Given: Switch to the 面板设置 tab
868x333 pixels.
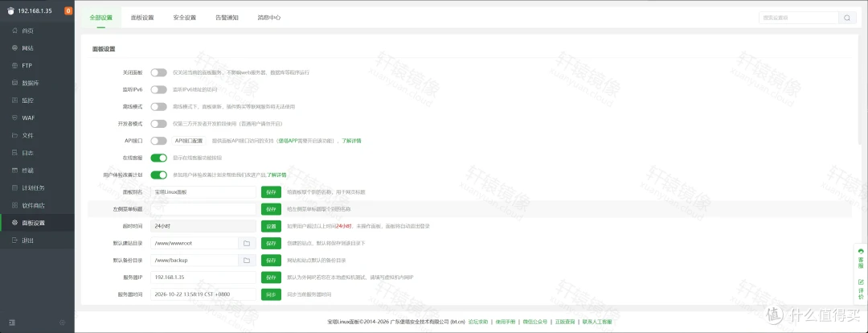Looking at the screenshot, I should (x=142, y=18).
